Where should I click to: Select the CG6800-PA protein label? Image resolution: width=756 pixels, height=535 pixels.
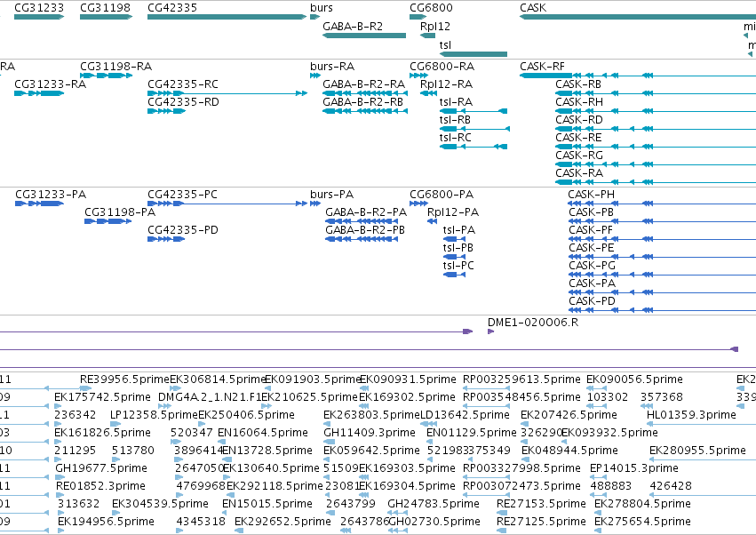click(442, 195)
